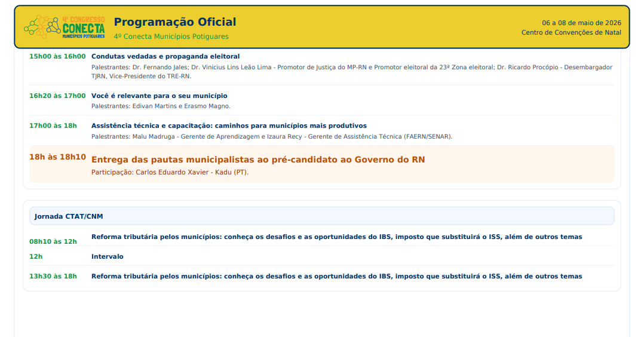Image resolution: width=644 pixels, height=337 pixels.
Task: Select the 'Intervalo' entry
Action: point(107,256)
